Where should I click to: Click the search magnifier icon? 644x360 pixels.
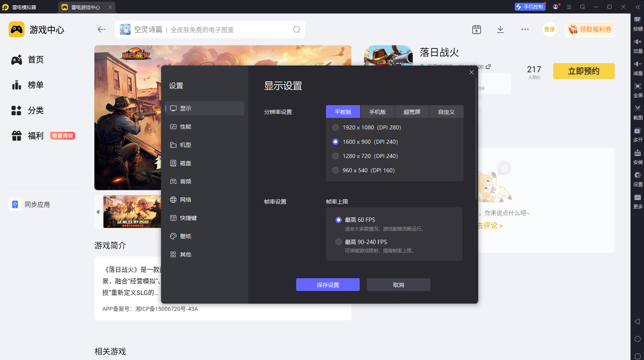(x=297, y=29)
